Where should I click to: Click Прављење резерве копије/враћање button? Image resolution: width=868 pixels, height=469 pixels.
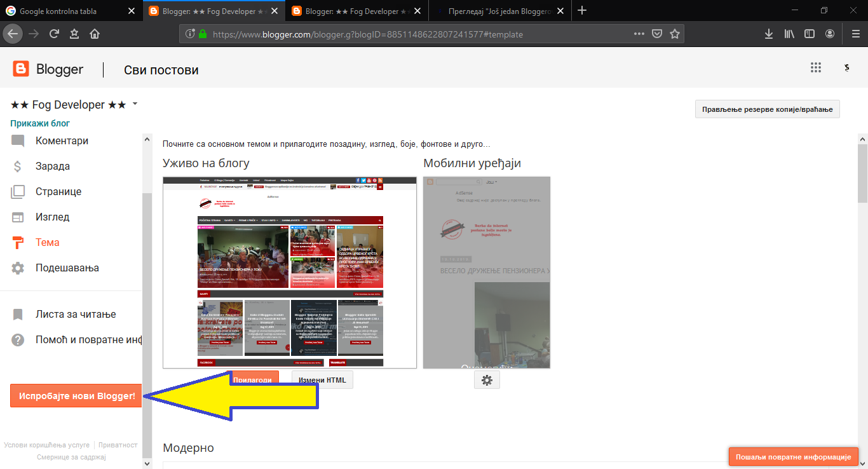click(x=768, y=109)
